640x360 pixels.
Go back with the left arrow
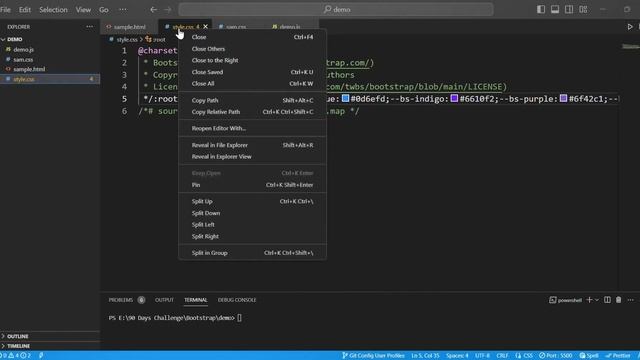coord(153,9)
